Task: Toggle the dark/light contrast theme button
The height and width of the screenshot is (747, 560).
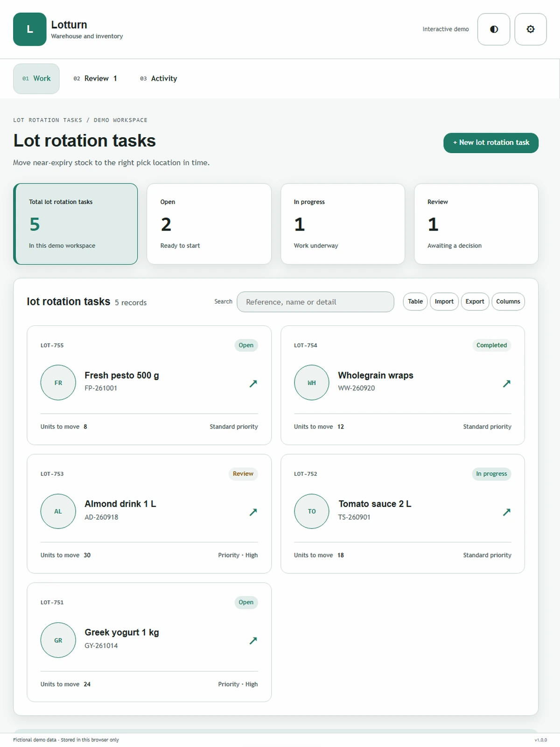Action: click(494, 29)
